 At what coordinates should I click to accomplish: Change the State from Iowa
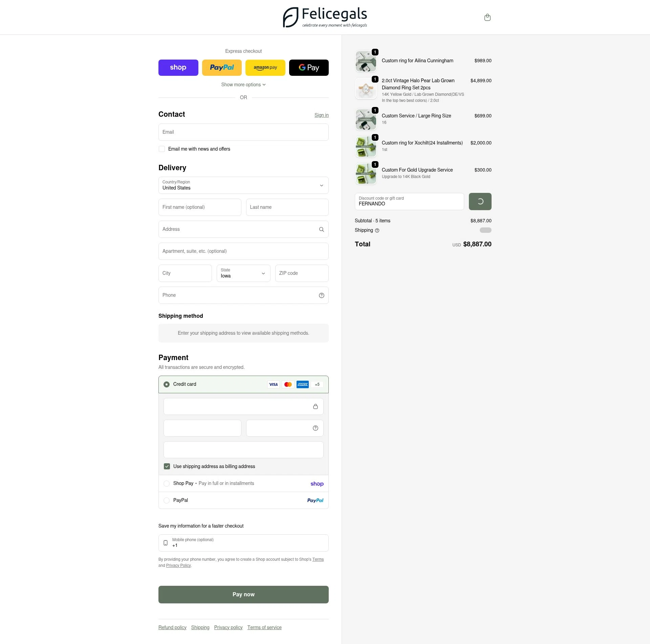[243, 273]
